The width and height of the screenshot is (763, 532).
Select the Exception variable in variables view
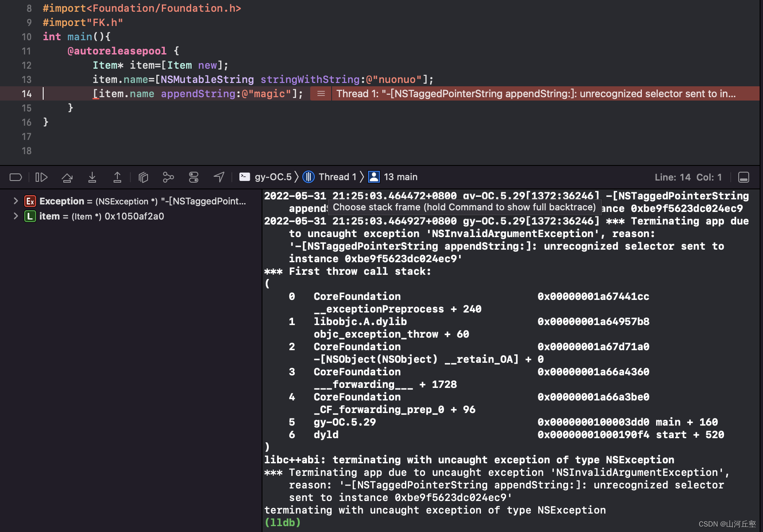pyautogui.click(x=62, y=201)
